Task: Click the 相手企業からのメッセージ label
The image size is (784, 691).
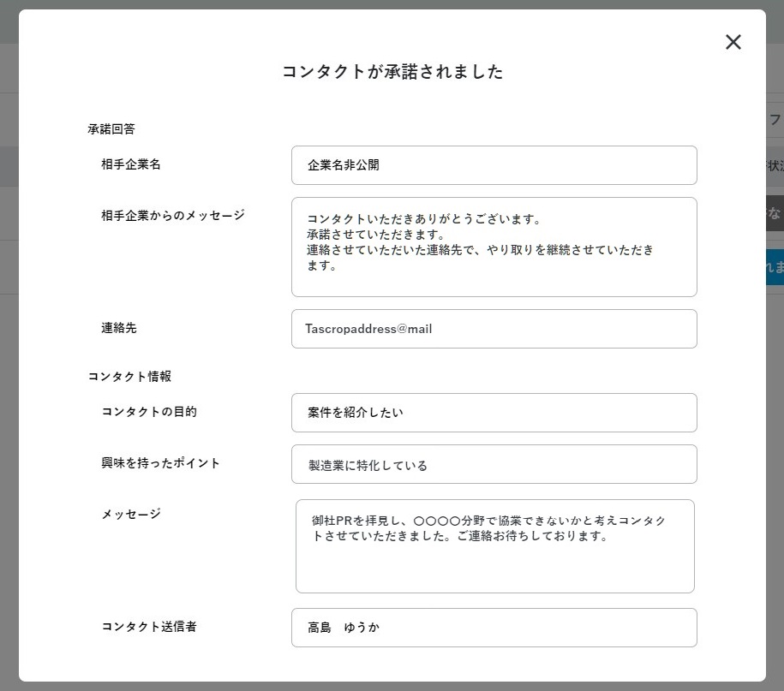Action: 173,215
